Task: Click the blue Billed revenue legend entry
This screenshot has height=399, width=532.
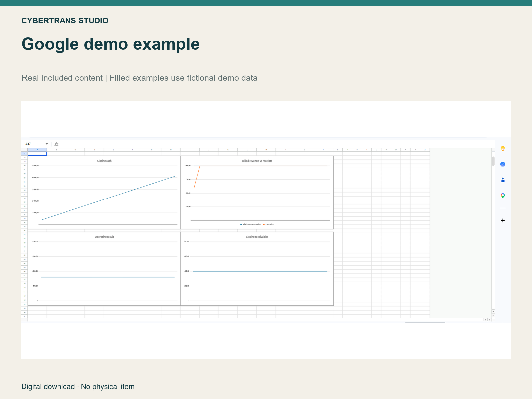Action: point(251,225)
